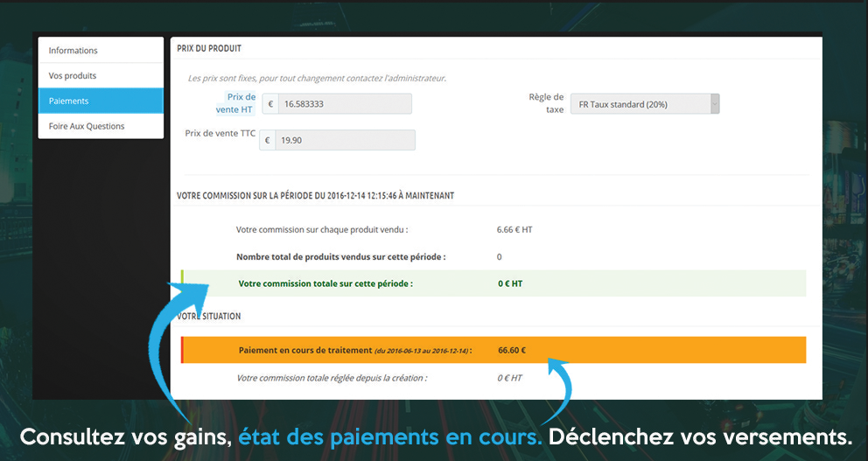
Task: Click the euro symbol beside 19.90
Action: tap(268, 140)
